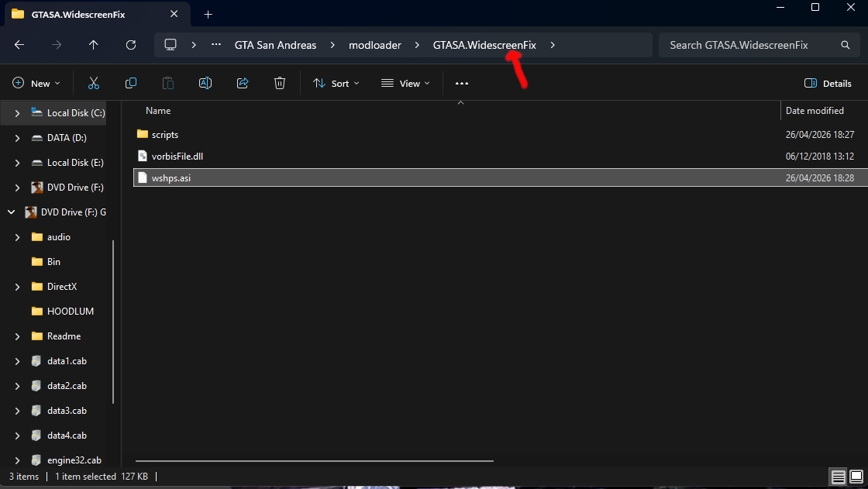This screenshot has width=868, height=489.
Task: Click the forward navigation arrow
Action: pos(57,45)
